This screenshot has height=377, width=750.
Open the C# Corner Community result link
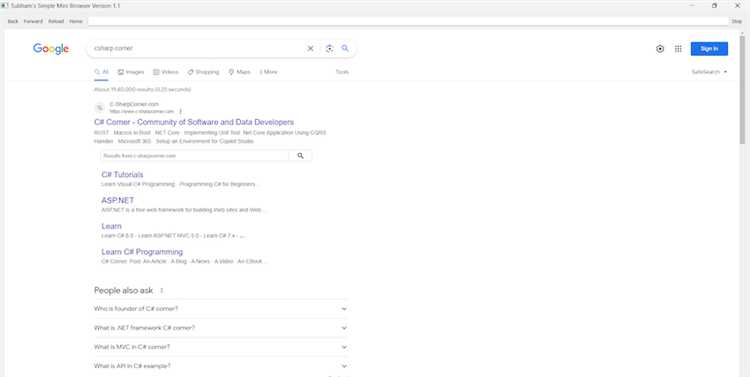[194, 122]
